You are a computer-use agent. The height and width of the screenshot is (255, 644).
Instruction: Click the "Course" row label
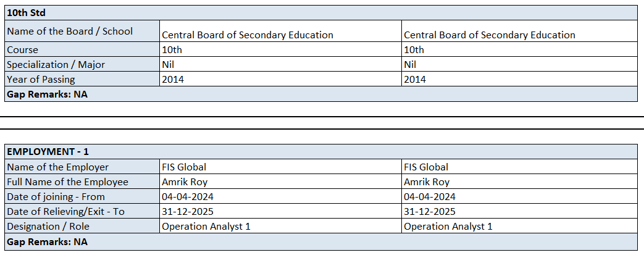(22, 50)
